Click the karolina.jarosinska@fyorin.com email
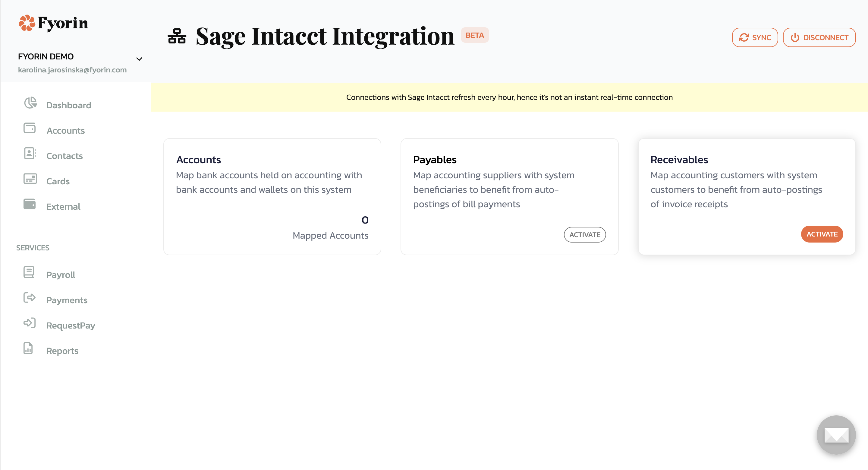The height and width of the screenshot is (470, 868). (72, 70)
